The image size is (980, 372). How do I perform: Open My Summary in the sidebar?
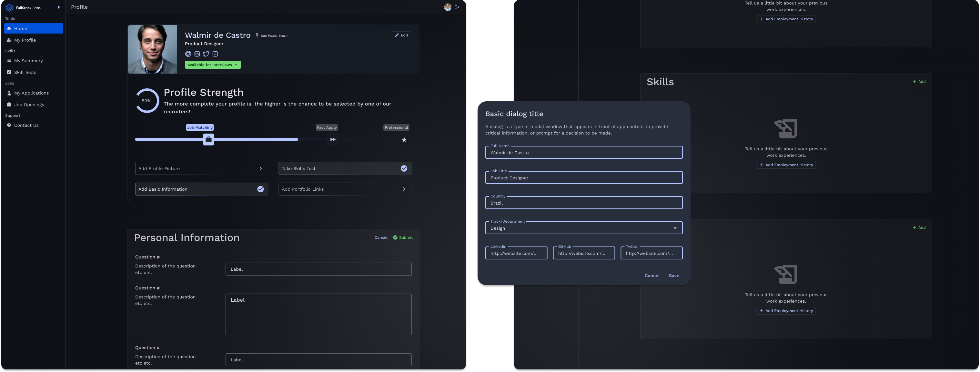tap(34, 61)
